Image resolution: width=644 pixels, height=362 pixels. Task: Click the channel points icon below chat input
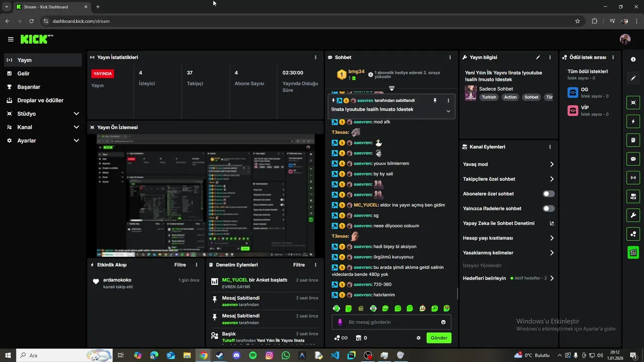[x=337, y=338]
